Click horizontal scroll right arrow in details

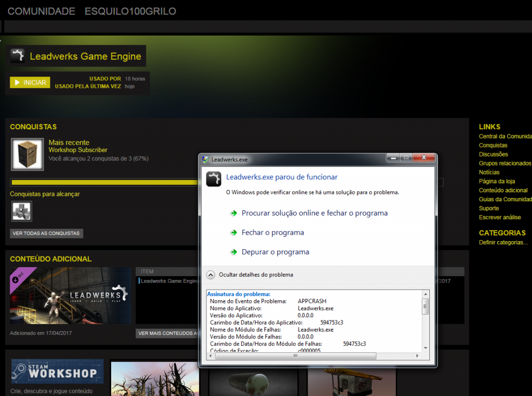pos(417,356)
